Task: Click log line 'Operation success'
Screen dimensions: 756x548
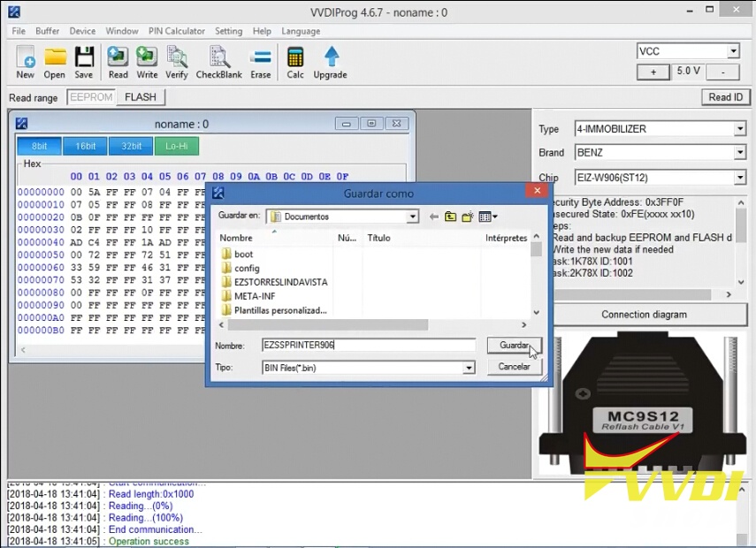Action: 149,541
